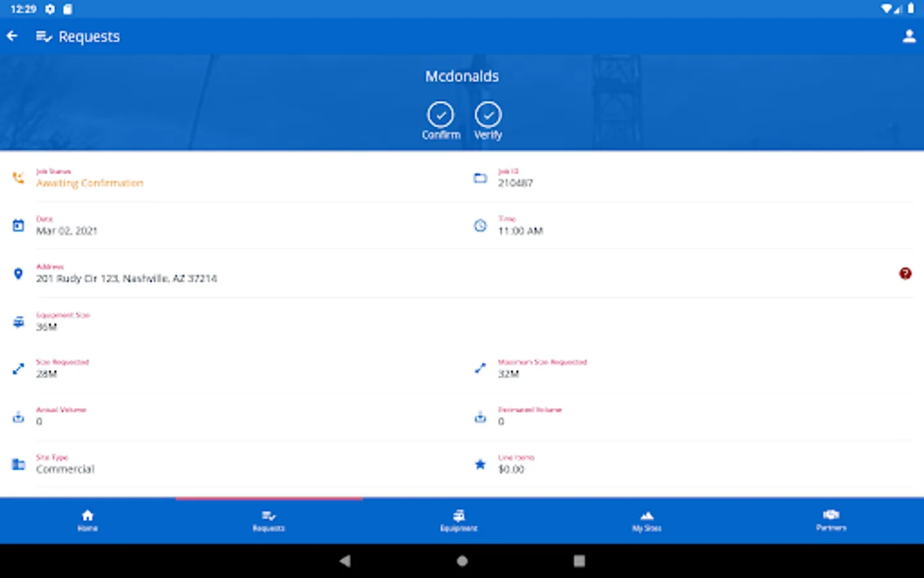Open the Partners tab

pos(831,520)
